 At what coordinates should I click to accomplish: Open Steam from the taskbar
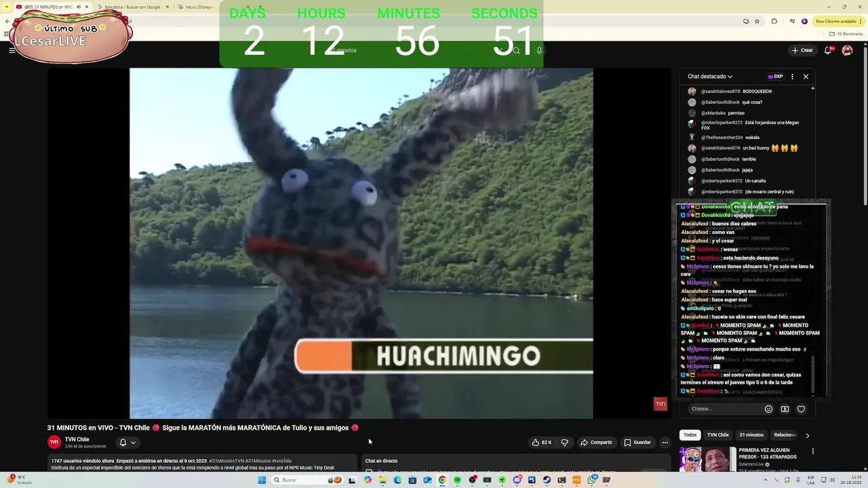[x=547, y=480]
